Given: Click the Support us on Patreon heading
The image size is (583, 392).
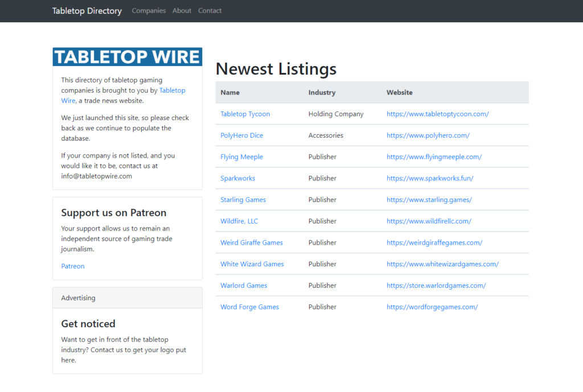Looking at the screenshot, I should (x=114, y=213).
